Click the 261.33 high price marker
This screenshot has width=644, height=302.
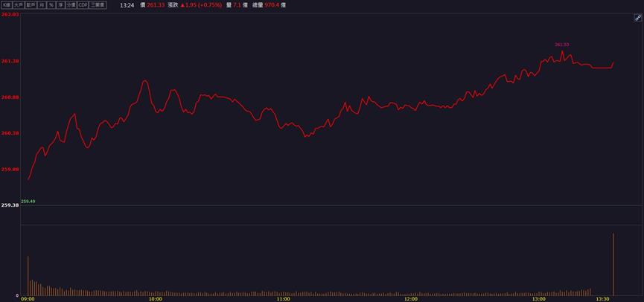coord(562,45)
